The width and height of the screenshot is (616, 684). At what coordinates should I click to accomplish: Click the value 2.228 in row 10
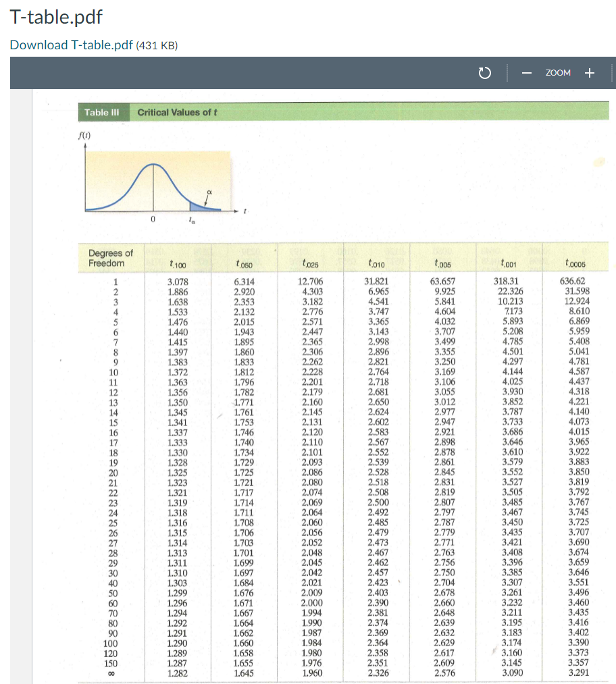pyautogui.click(x=313, y=371)
